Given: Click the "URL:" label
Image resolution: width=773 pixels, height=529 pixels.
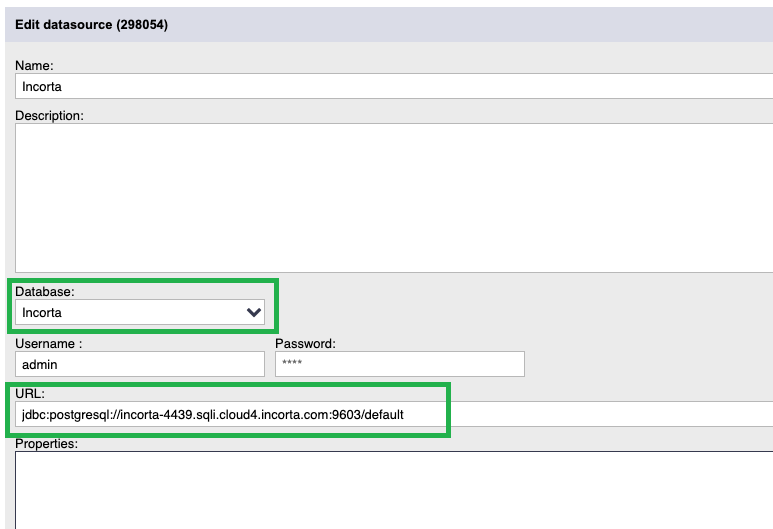Looking at the screenshot, I should coord(30,393).
